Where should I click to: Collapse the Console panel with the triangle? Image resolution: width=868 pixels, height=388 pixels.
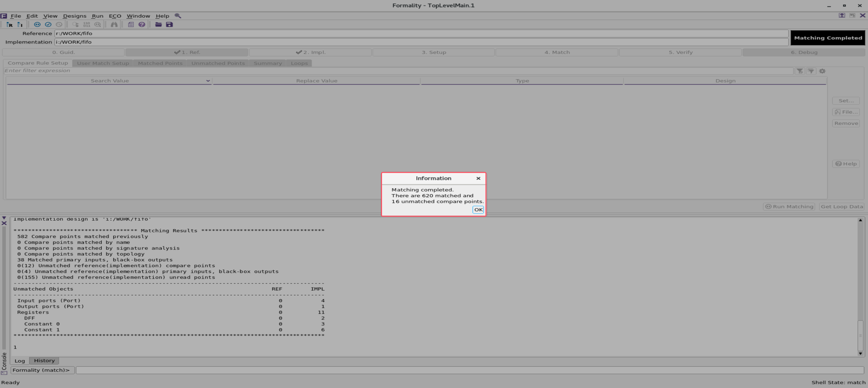pyautogui.click(x=4, y=218)
